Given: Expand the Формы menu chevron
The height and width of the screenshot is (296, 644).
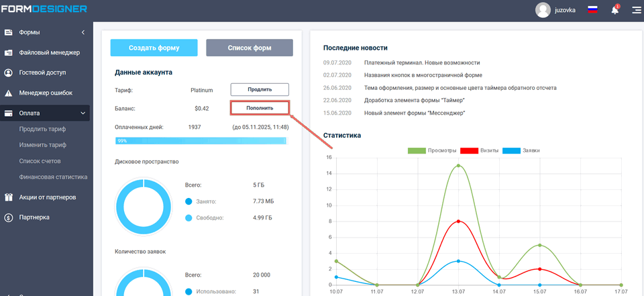Looking at the screenshot, I should point(83,32).
